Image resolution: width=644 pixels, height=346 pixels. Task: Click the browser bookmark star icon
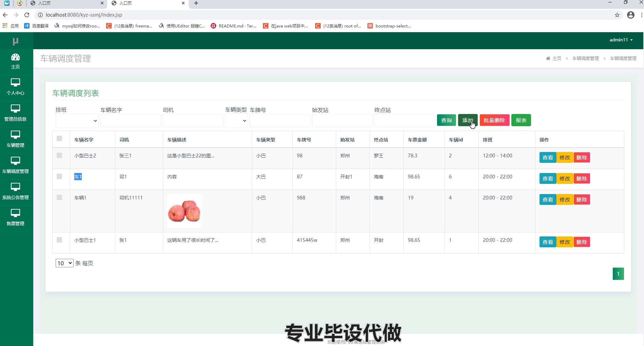click(x=617, y=15)
